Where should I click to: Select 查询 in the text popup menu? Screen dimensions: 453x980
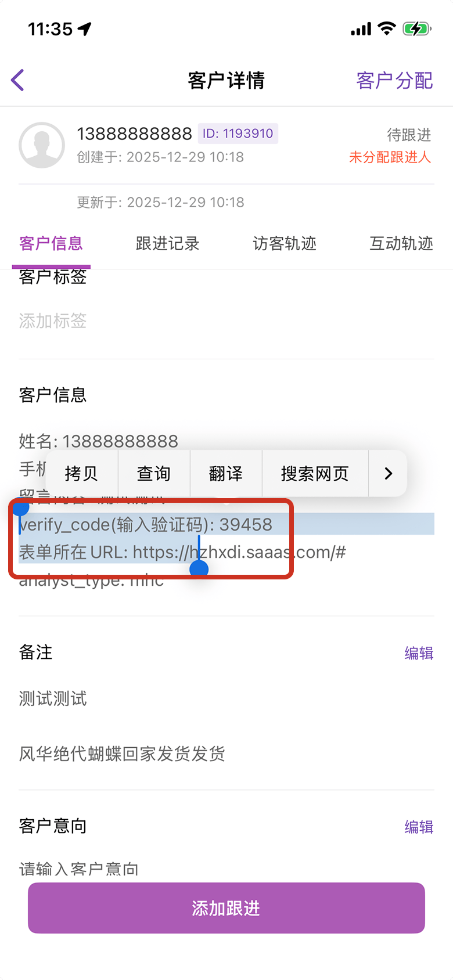coord(154,474)
